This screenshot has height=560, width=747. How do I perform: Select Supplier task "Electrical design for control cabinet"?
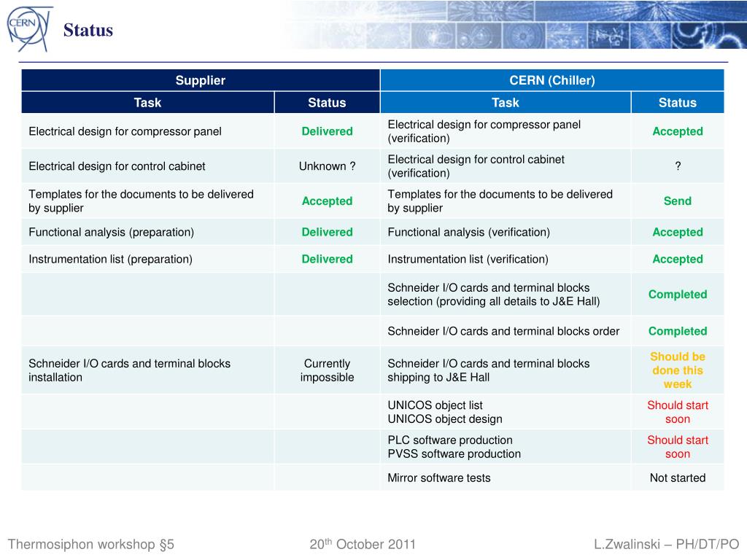117,166
